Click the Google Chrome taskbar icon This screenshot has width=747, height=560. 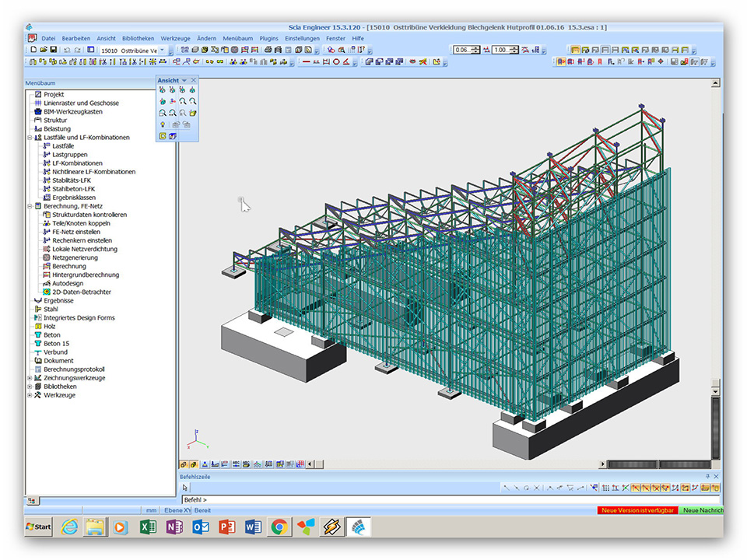(279, 527)
